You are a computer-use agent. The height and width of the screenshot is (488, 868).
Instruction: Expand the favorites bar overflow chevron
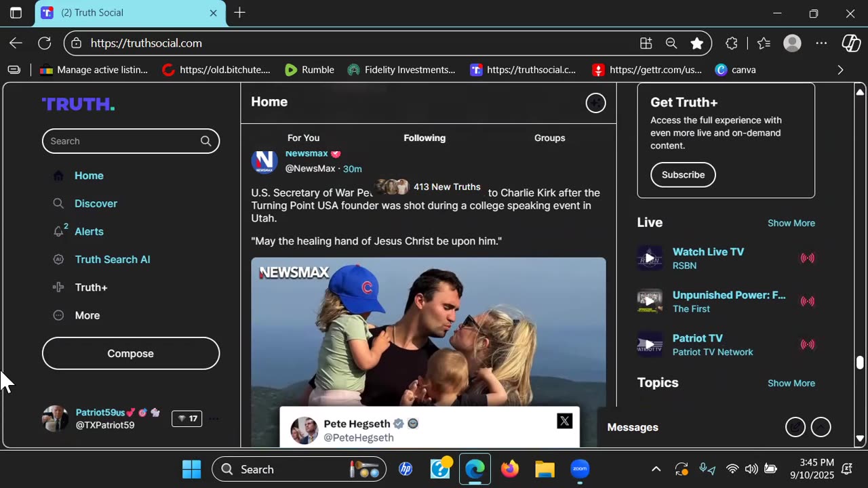click(840, 70)
